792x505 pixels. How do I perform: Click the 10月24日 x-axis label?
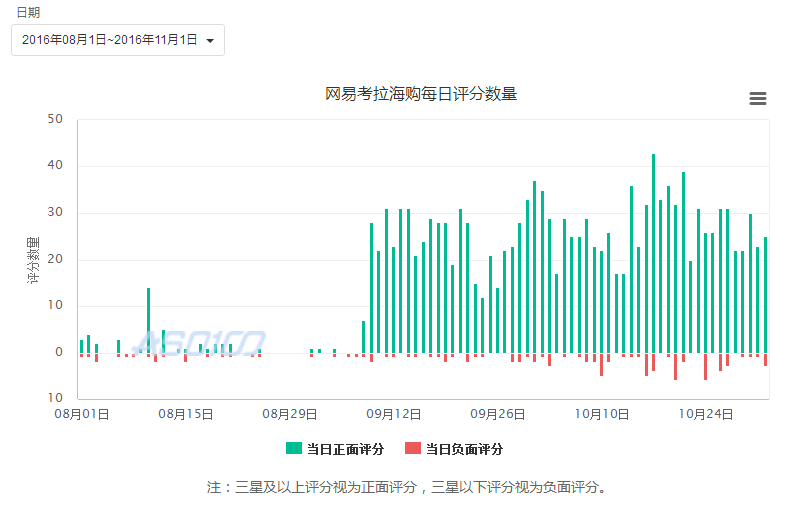pos(706,414)
